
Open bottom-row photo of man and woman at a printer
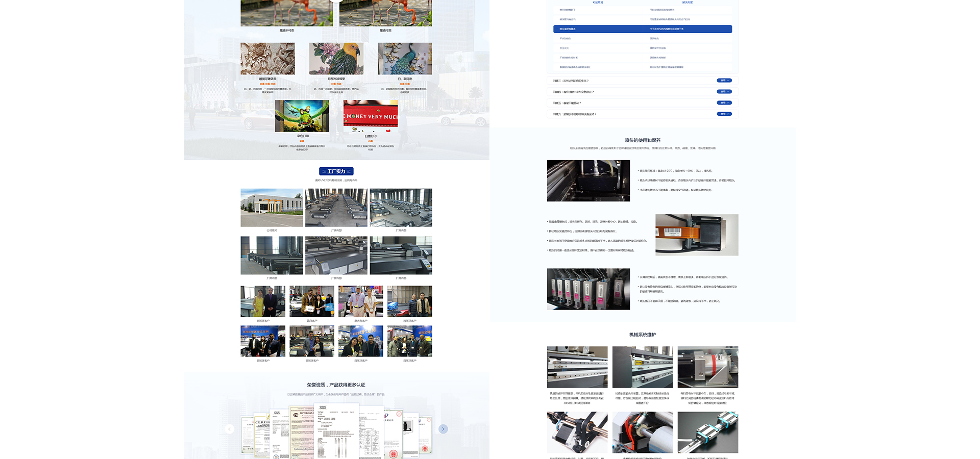pos(312,341)
